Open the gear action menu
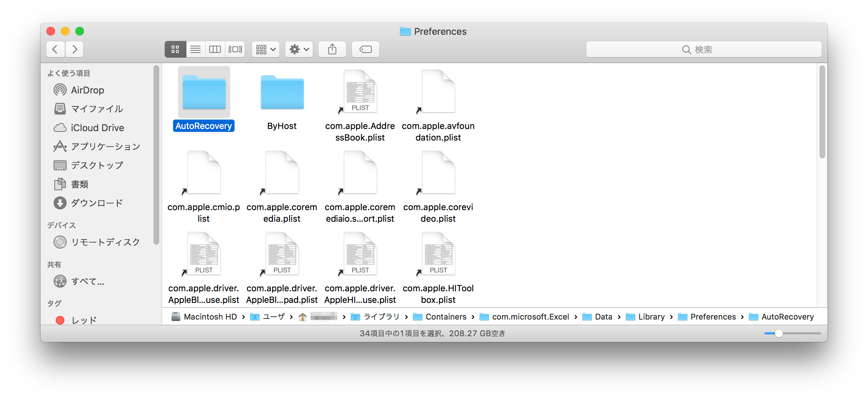The image size is (868, 400). pyautogui.click(x=299, y=49)
